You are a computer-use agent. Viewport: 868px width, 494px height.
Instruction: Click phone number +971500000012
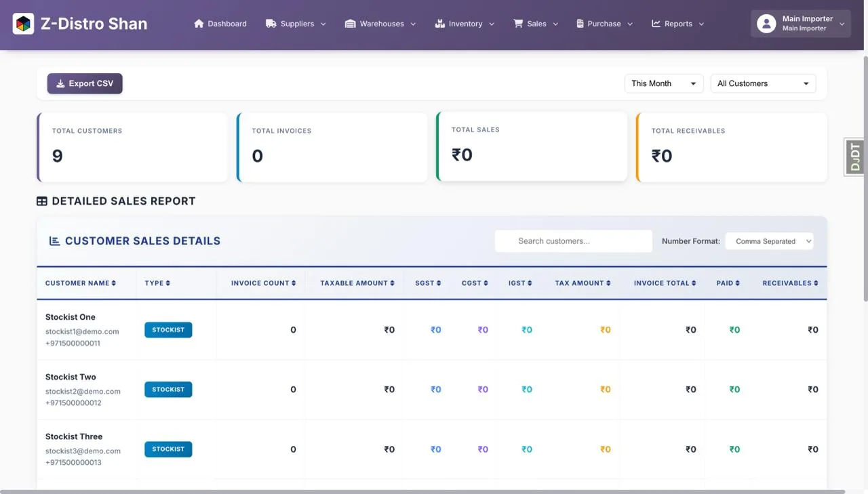tap(73, 403)
